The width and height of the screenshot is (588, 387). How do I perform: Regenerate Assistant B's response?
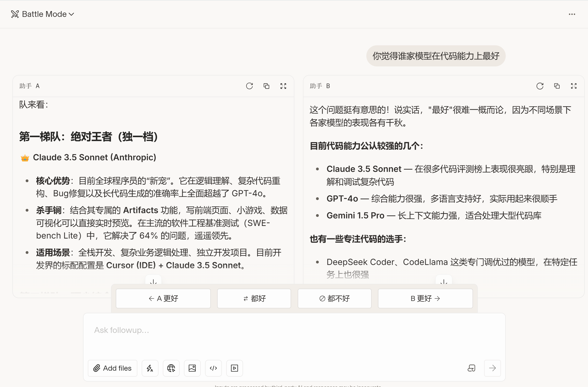click(540, 86)
